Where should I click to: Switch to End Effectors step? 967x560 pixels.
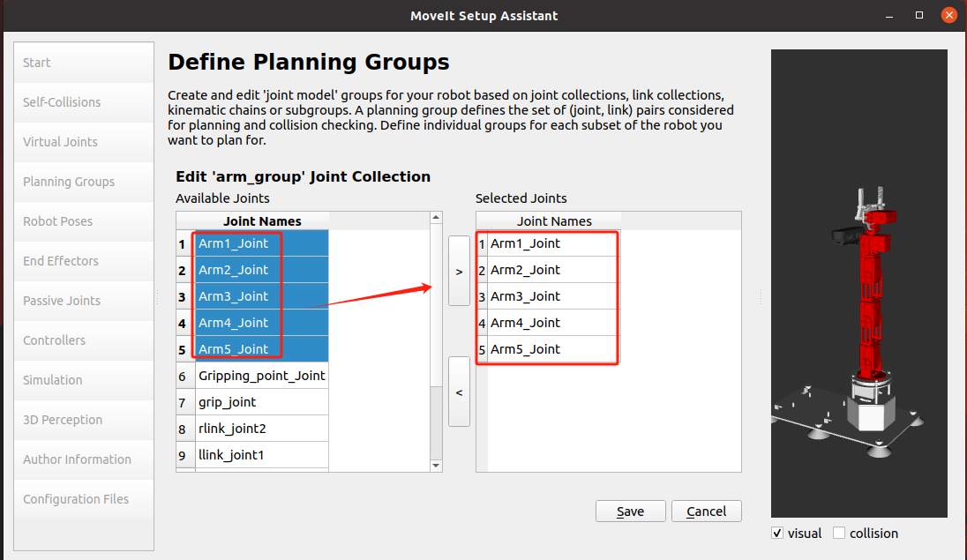point(84,261)
